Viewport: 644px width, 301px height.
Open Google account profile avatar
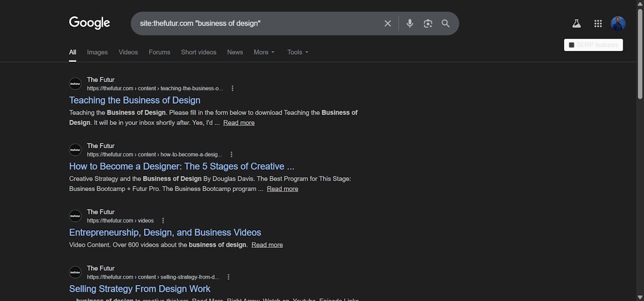(x=618, y=23)
